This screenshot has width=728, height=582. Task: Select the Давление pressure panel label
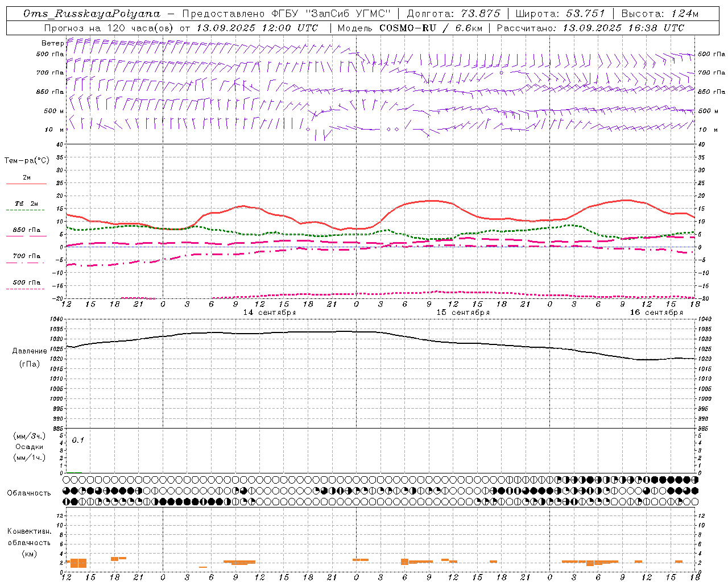[30, 351]
